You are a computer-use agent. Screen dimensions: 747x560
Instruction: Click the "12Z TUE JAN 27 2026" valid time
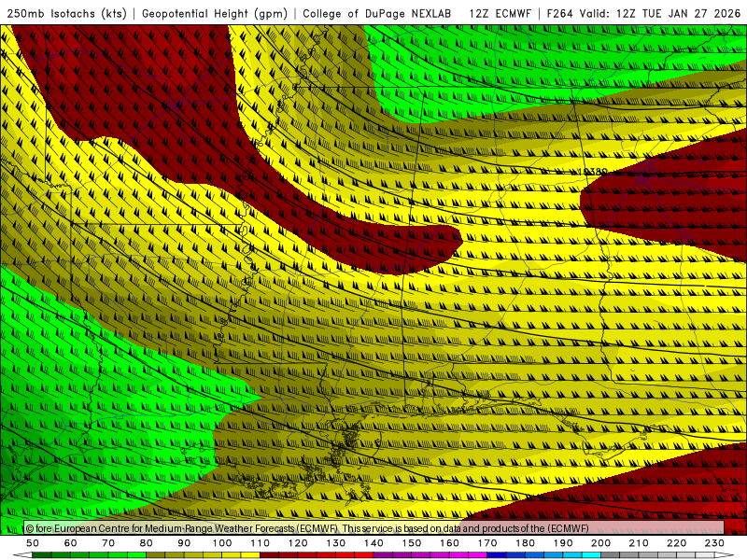click(x=679, y=14)
